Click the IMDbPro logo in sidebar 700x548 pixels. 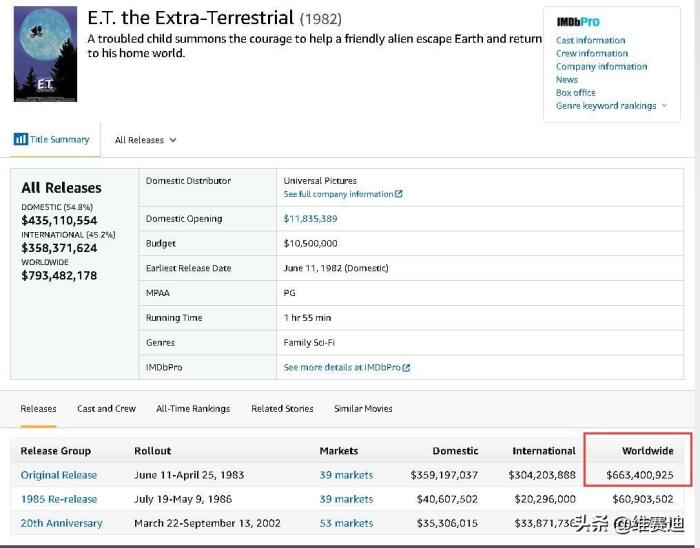[578, 22]
